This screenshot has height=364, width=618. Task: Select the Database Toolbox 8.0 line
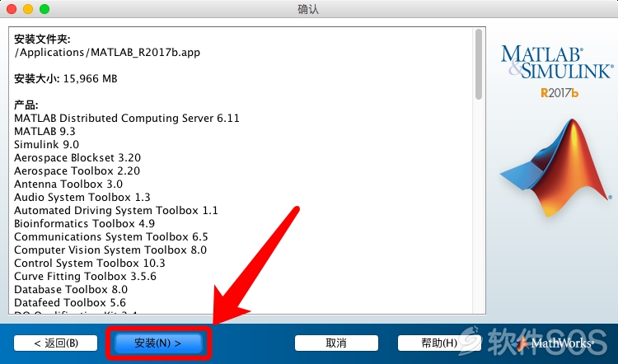coord(71,290)
